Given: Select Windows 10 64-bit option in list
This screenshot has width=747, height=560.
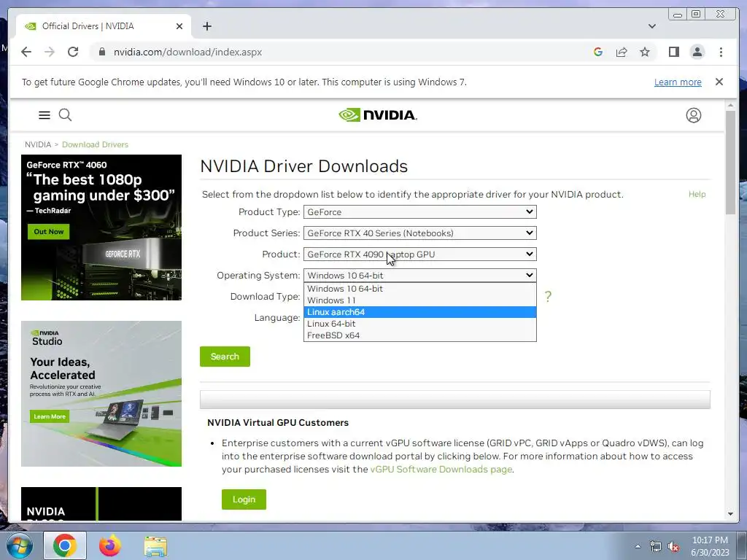Looking at the screenshot, I should coord(419,289).
